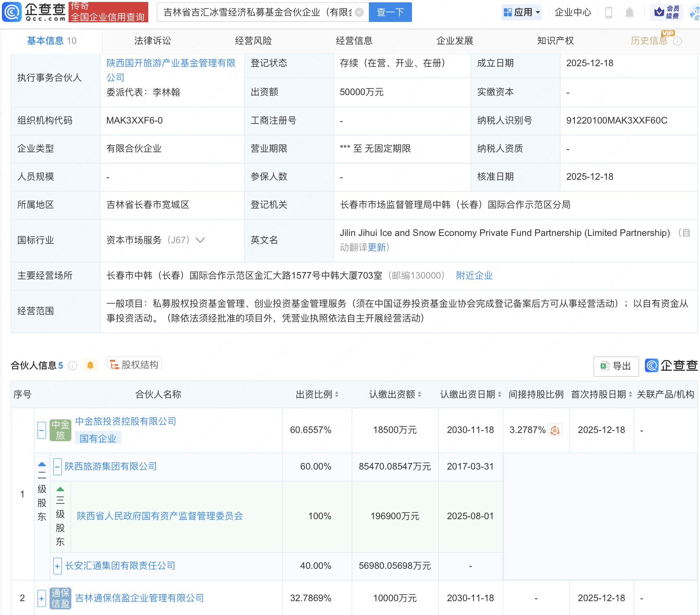Expand the 吉林通保信盈 partner node

(41, 598)
